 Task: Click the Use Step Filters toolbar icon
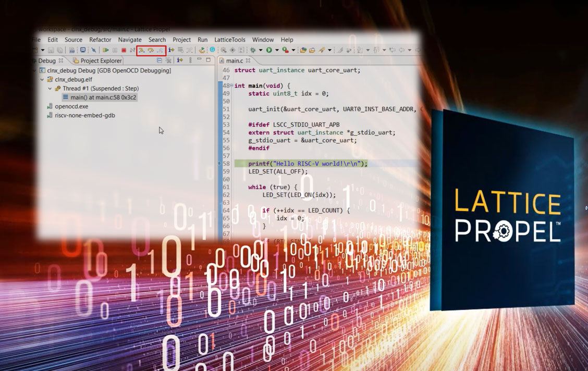click(x=189, y=50)
